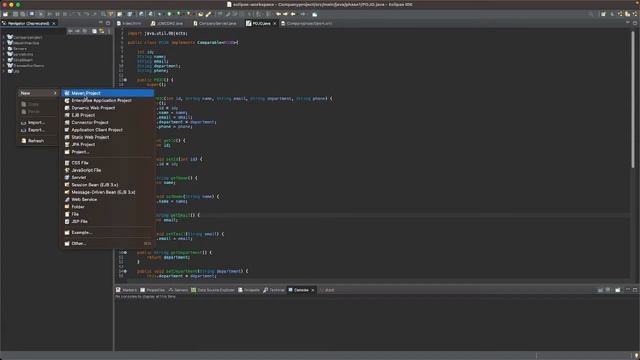
Task: Open the Data Source Explorer tab
Action: (x=213, y=290)
